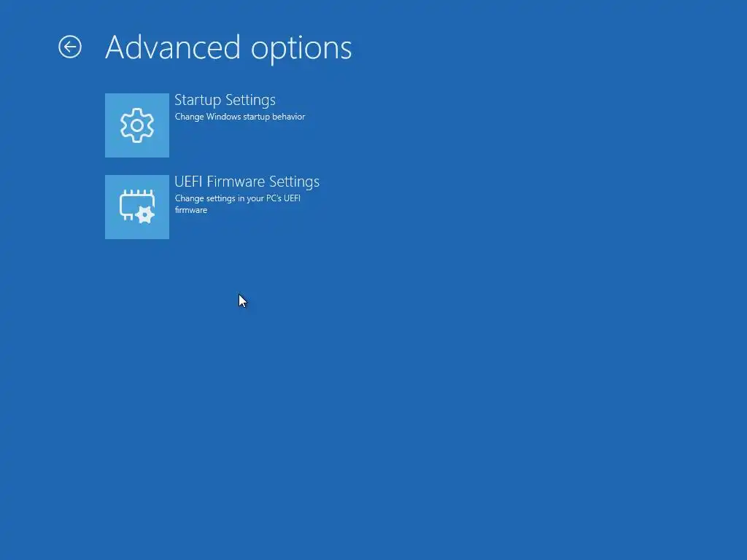Click the Advanced options page heading

pos(228,48)
